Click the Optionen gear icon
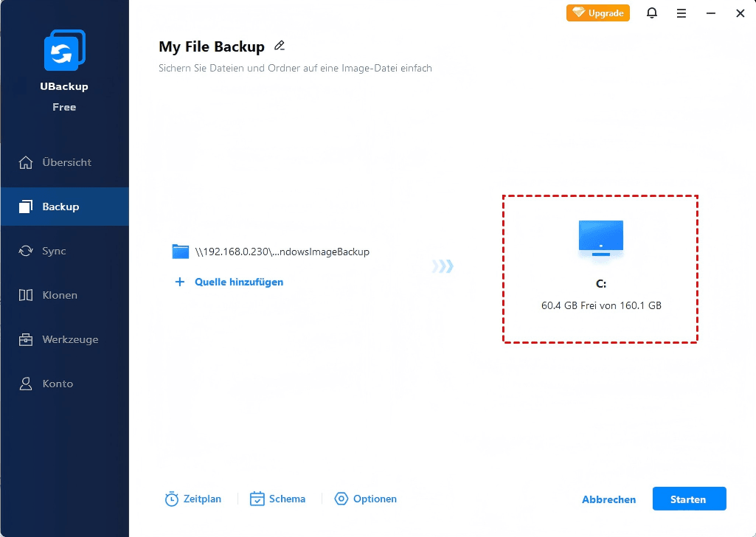The image size is (756, 537). point(341,499)
